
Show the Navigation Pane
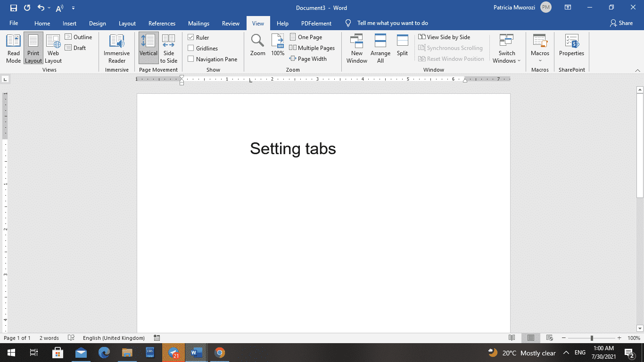[x=191, y=59]
